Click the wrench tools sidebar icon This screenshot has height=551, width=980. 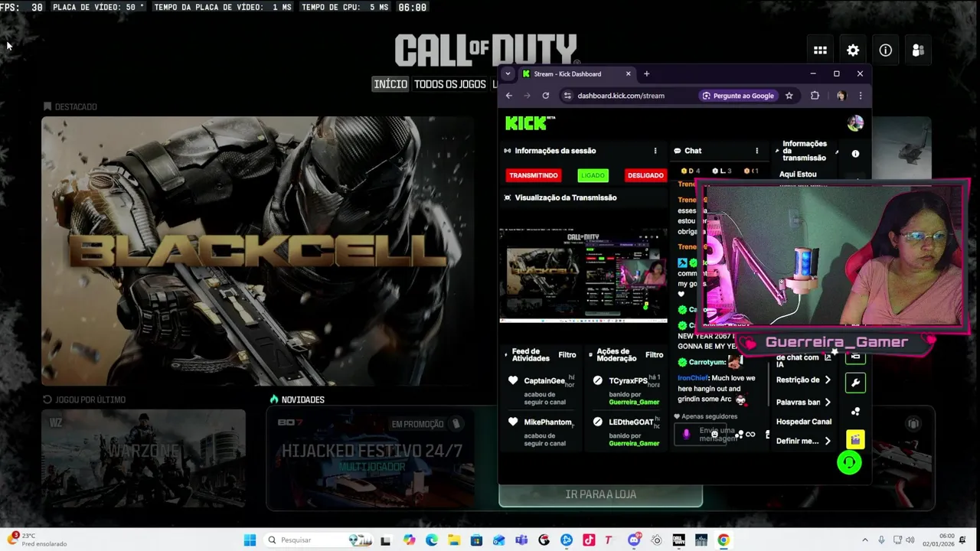tap(856, 383)
